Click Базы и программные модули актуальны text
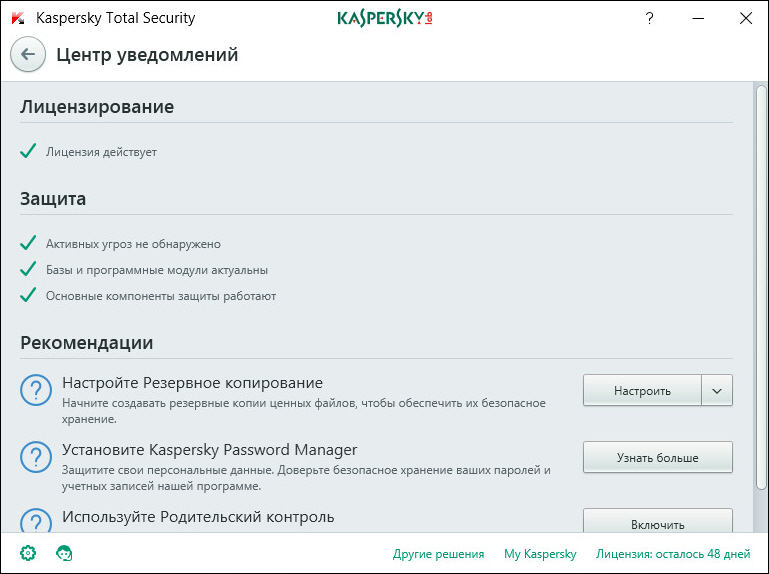This screenshot has width=769, height=574. coord(157,270)
